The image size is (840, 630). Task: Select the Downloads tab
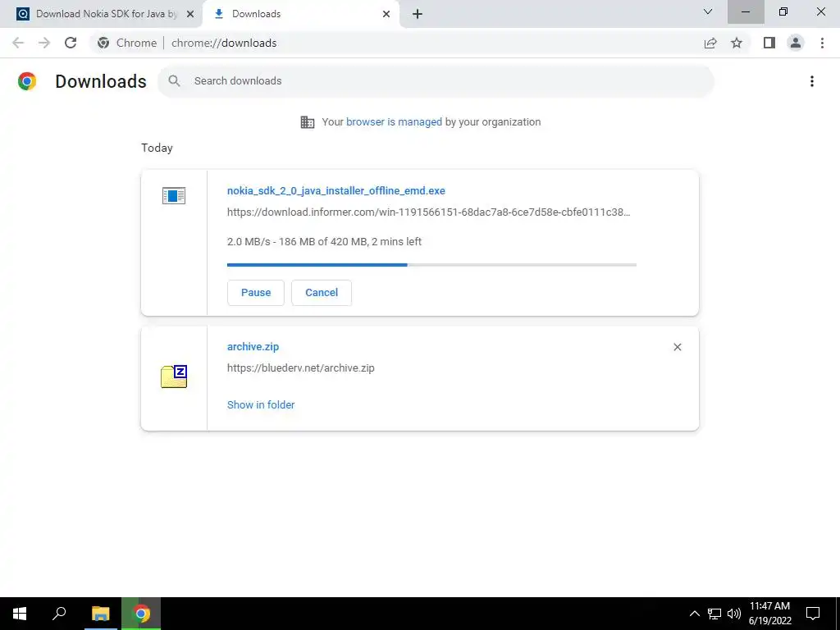click(x=300, y=14)
